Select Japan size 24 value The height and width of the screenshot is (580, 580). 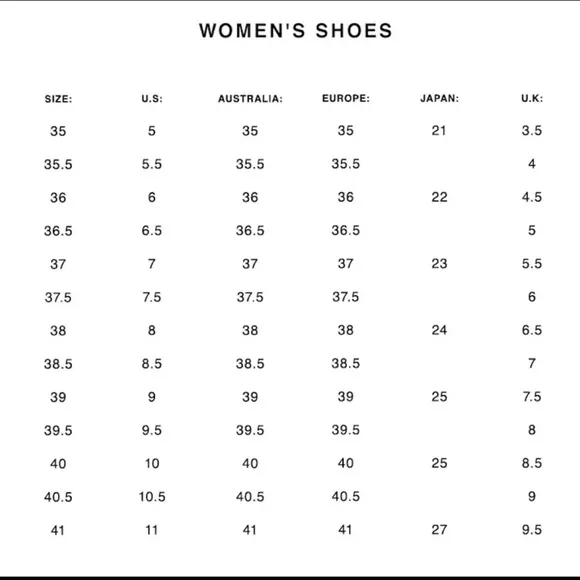click(x=439, y=330)
